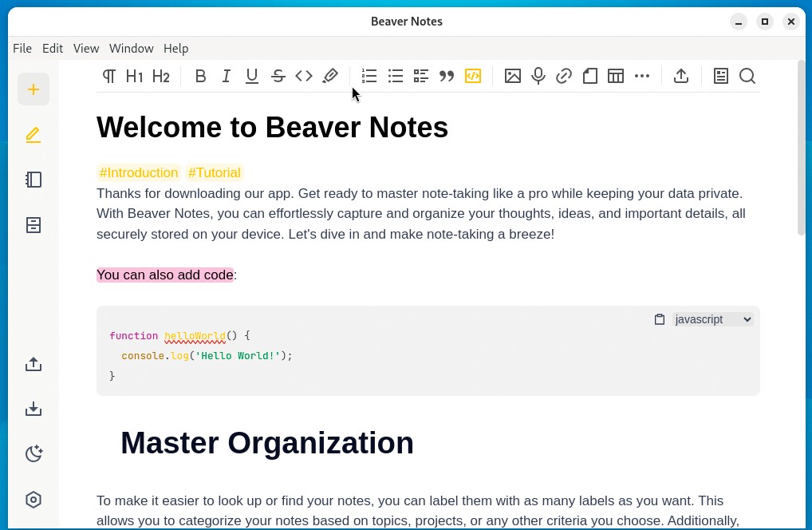Toggle the active code block button
Screen dimensions: 812x530
473,76
